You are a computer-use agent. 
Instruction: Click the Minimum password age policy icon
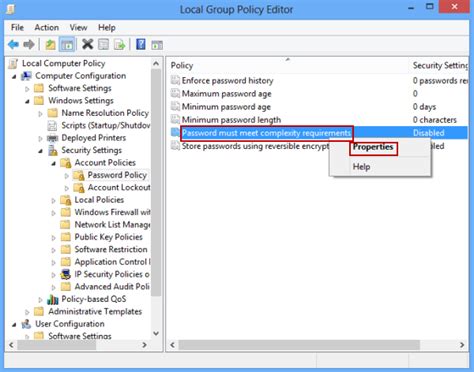pos(175,107)
